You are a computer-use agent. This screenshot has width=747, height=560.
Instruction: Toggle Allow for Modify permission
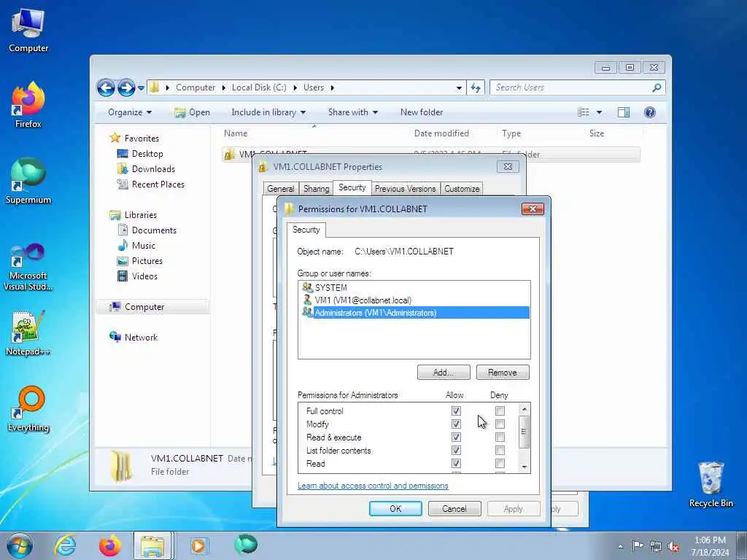(456, 424)
